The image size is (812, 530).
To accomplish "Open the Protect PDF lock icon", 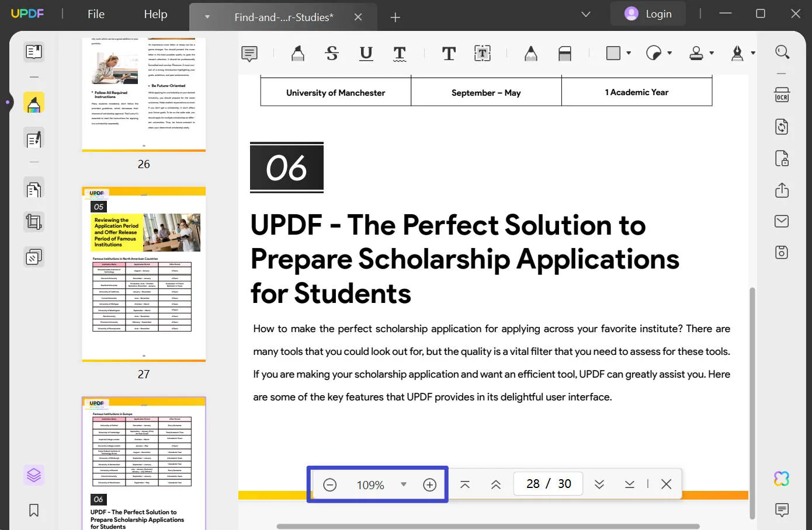I will tap(782, 158).
